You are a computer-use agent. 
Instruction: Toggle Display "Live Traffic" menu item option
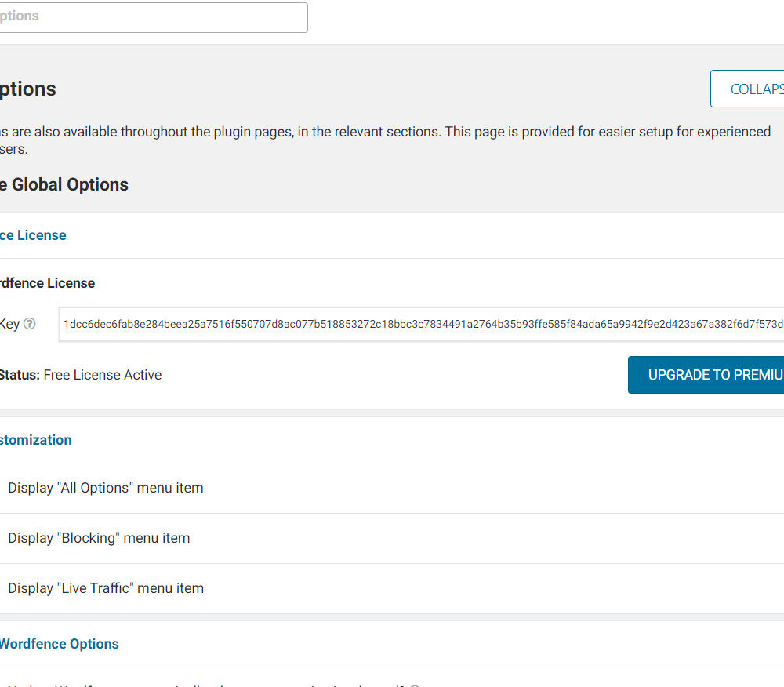[105, 588]
